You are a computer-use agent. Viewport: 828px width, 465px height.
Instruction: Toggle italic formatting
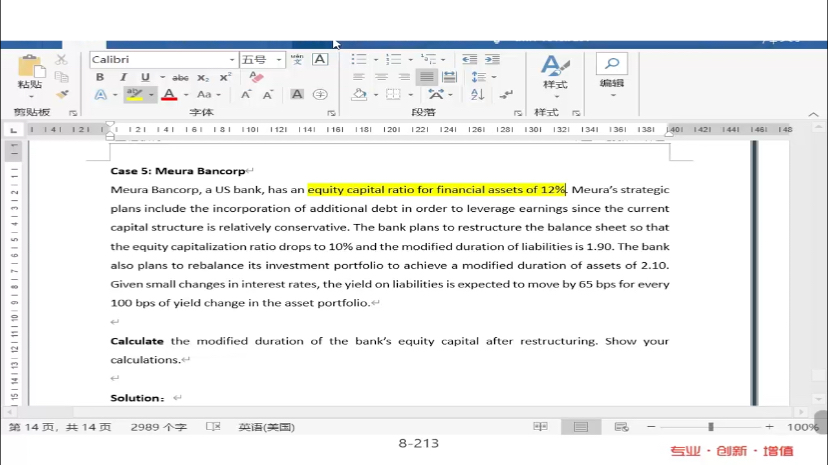click(x=124, y=77)
